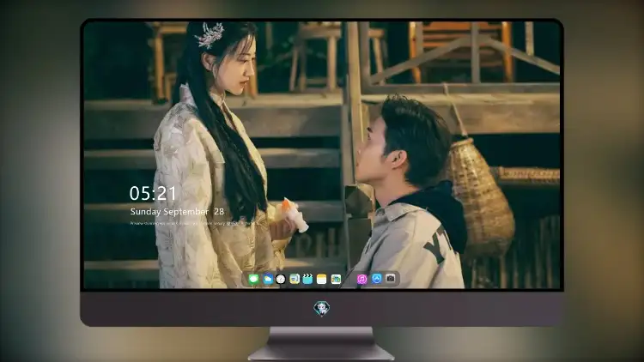Click the Sunday September 28 date text
Screen dimensions: 644x362
tap(177, 212)
